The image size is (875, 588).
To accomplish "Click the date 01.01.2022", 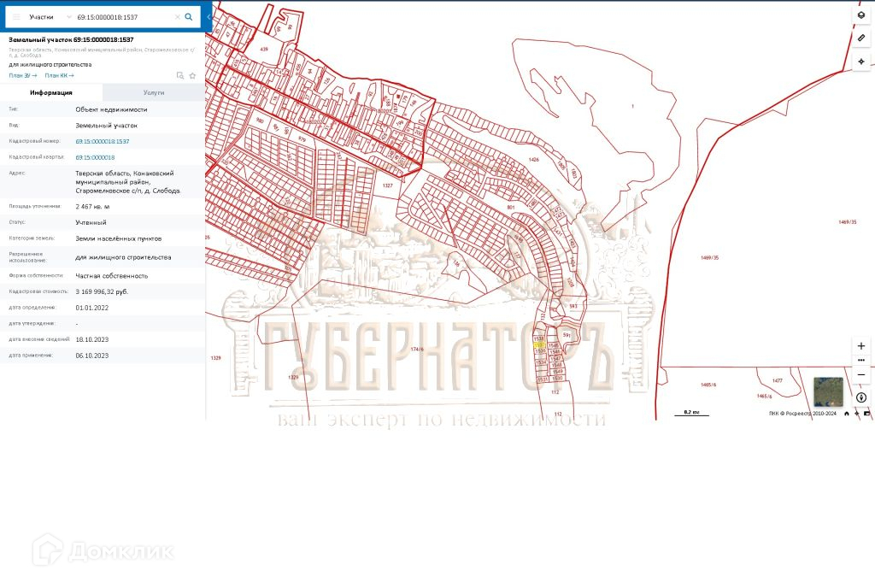I will click(92, 308).
